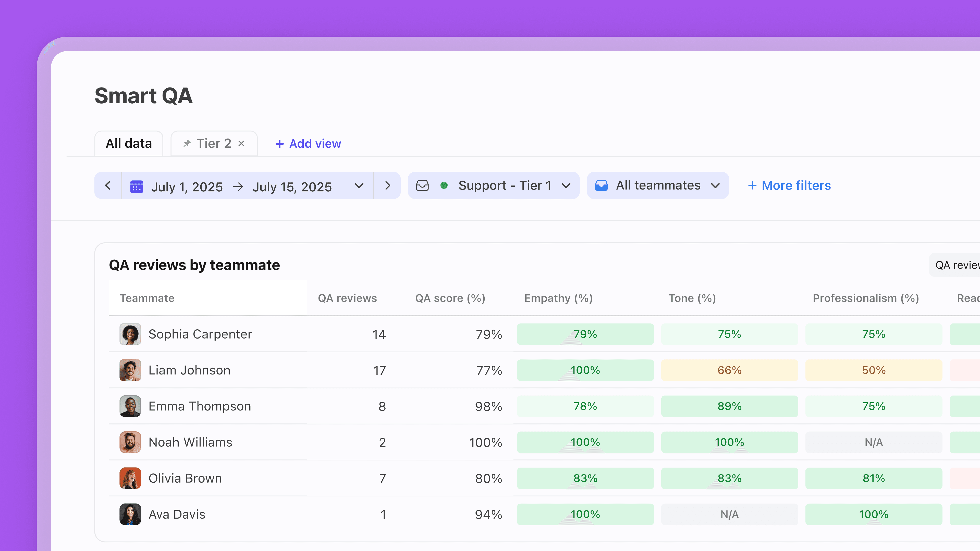Click Emma Thompson's 89% Tone cell
Viewport: 980px width, 551px height.
point(729,407)
